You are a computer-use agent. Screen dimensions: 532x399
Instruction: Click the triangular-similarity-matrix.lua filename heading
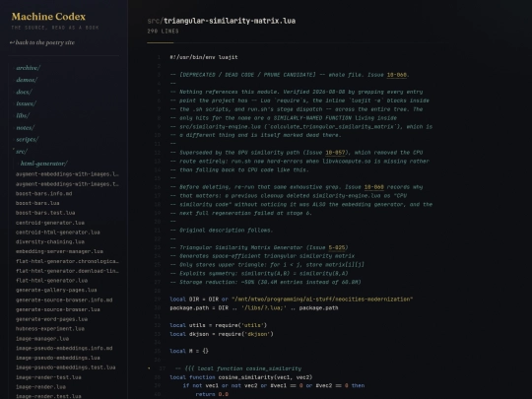coord(230,21)
